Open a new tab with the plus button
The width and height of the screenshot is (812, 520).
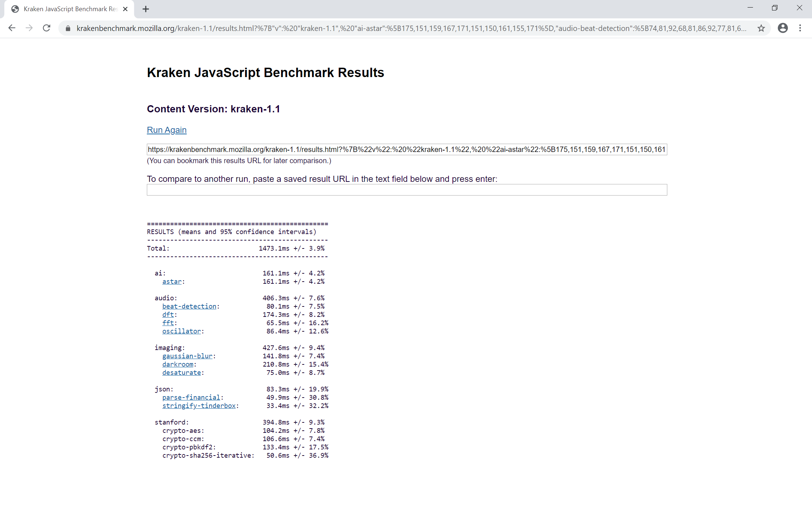(145, 9)
